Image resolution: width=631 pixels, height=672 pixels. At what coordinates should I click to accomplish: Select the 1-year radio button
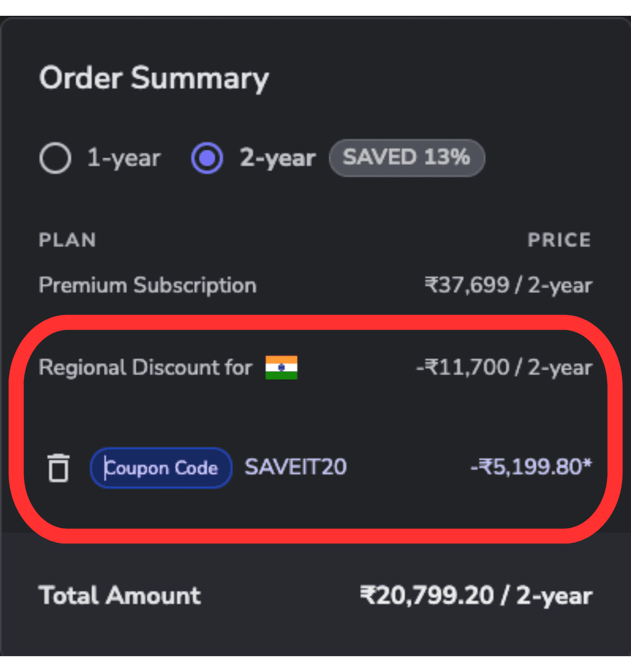(56, 158)
